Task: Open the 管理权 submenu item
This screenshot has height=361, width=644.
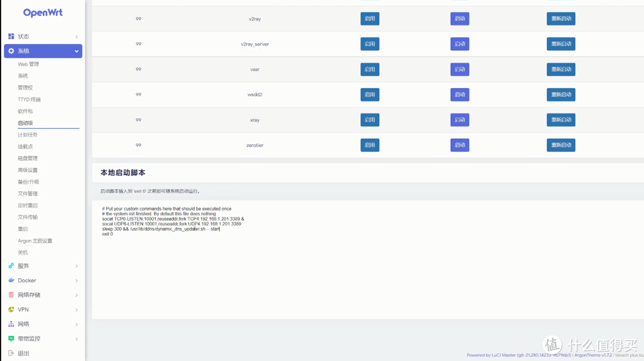Action: tap(25, 88)
